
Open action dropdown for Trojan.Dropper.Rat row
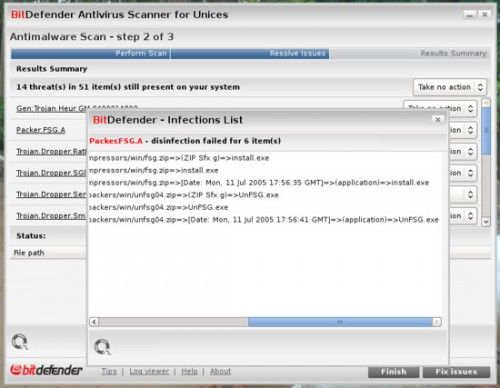(463, 152)
